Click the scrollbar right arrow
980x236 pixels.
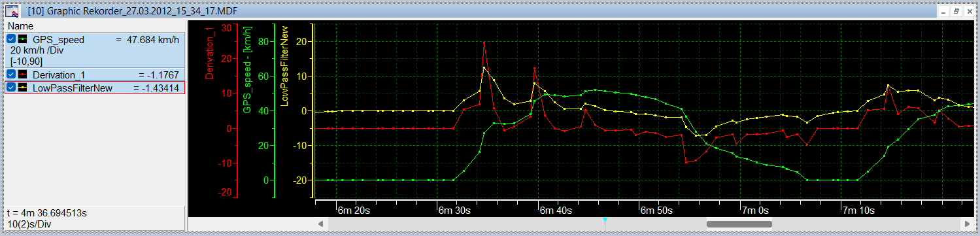pyautogui.click(x=967, y=224)
